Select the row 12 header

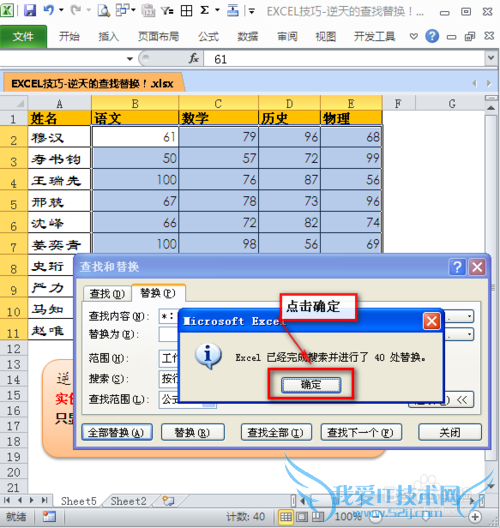tap(13, 349)
